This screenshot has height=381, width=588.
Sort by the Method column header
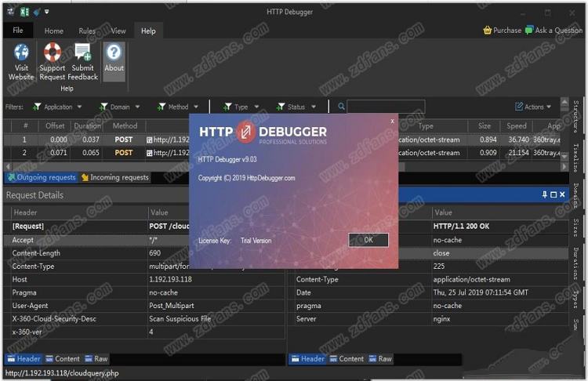(x=125, y=126)
